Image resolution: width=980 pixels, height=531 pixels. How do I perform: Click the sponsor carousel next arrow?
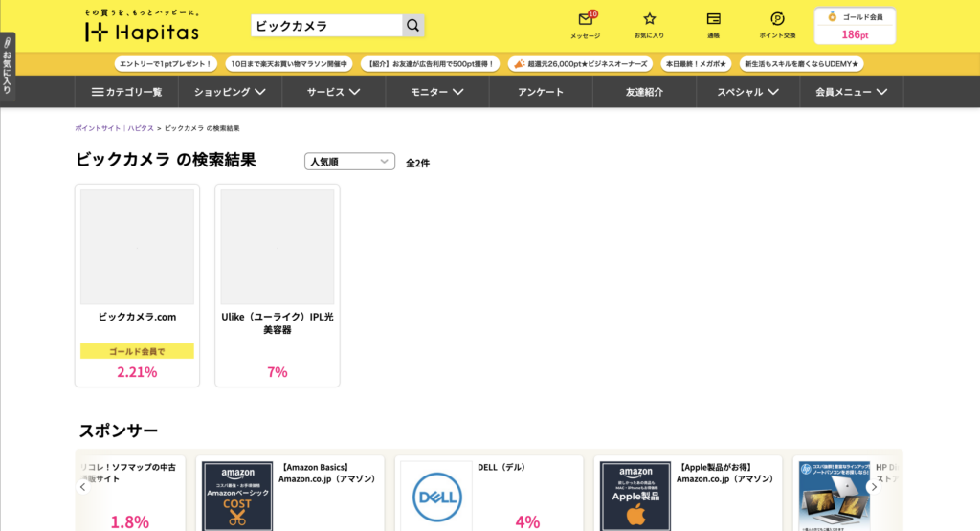coord(874,487)
